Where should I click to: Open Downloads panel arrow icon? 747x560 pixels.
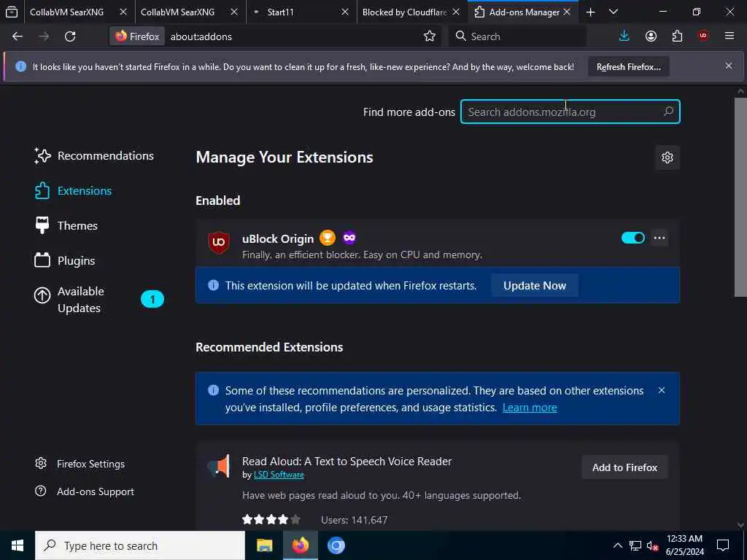tap(624, 36)
